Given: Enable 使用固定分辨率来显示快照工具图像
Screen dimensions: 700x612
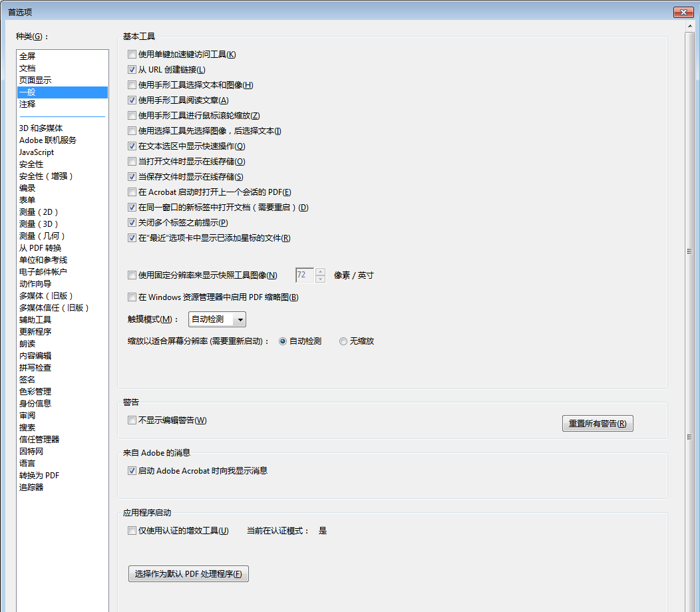Looking at the screenshot, I should click(x=132, y=275).
